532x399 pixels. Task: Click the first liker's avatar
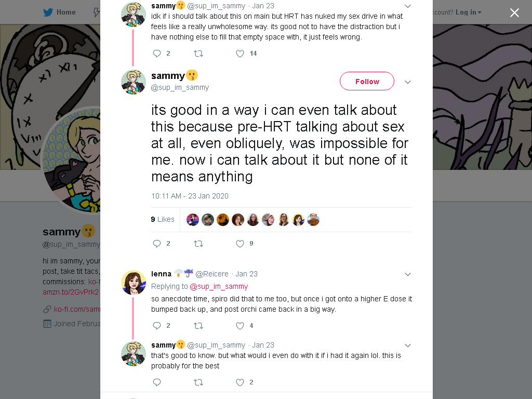[x=193, y=220]
